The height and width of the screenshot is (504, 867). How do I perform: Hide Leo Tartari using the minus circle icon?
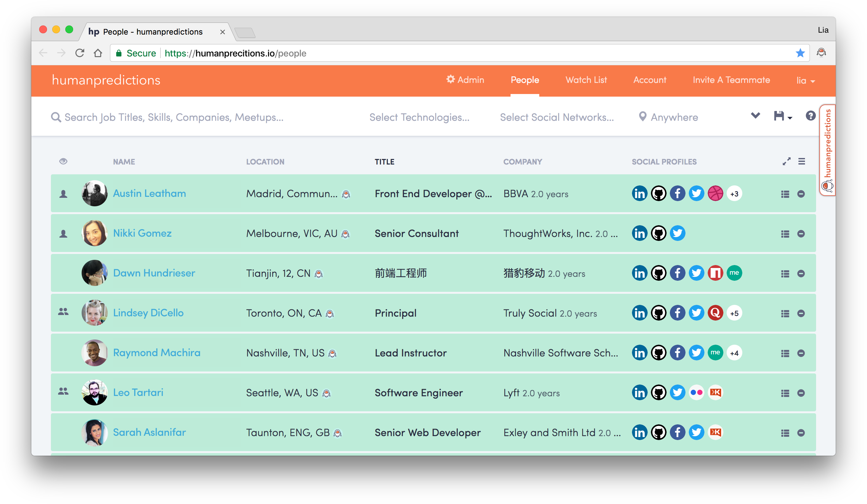click(802, 393)
